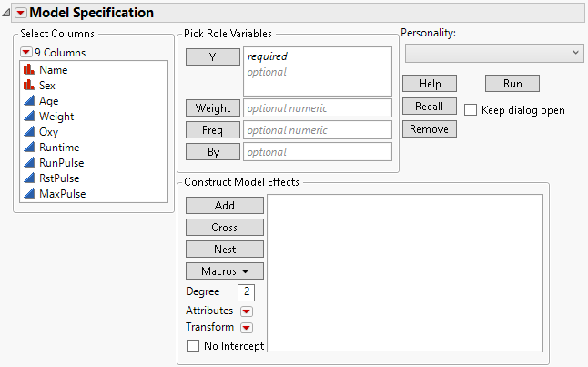Collapse the Model Specification disclosure triangle
The image size is (588, 367).
click(x=8, y=14)
